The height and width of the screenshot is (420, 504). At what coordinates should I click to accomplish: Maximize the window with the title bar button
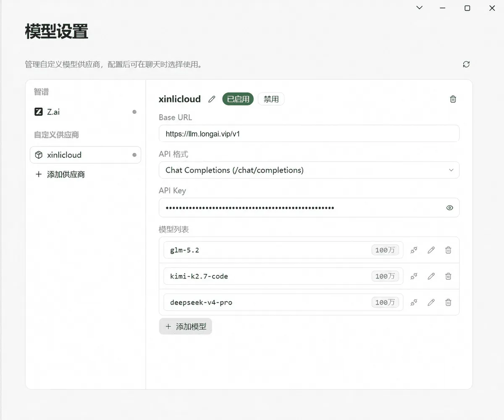pos(467,8)
